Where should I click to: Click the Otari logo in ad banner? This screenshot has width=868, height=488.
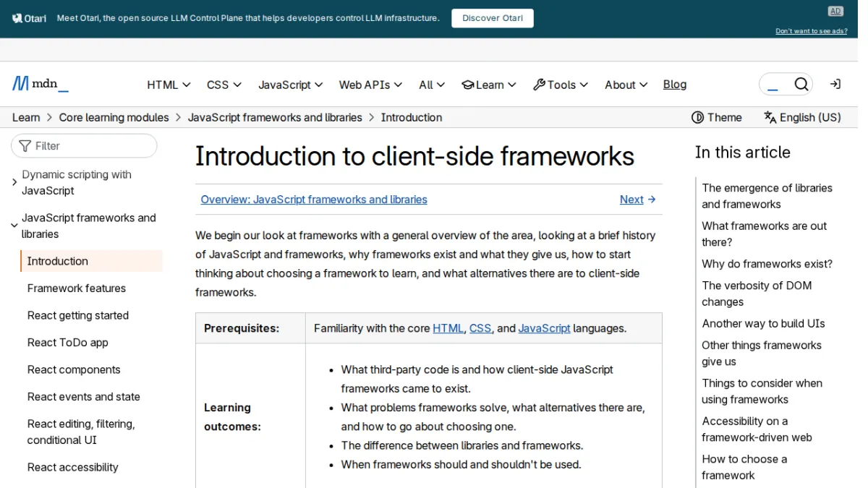30,18
